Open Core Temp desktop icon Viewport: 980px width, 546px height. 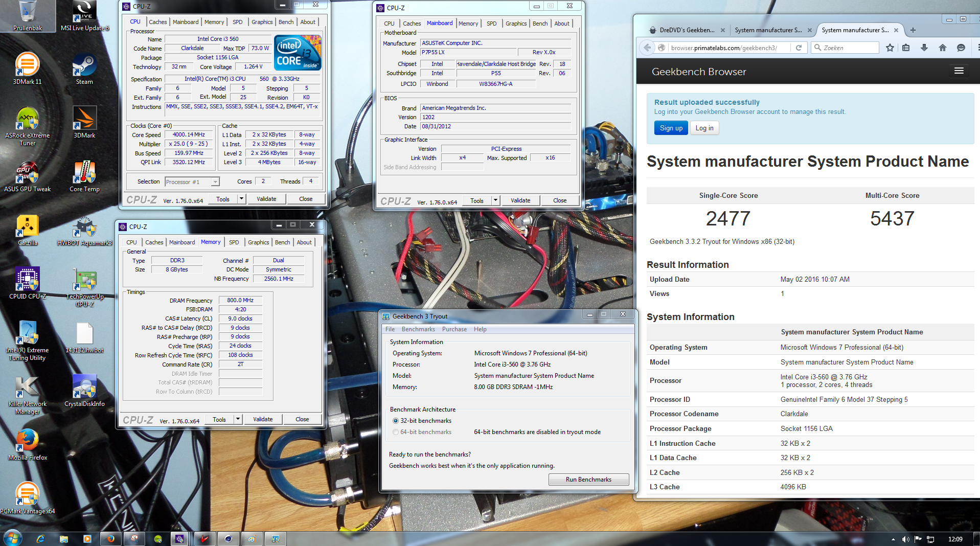[84, 176]
